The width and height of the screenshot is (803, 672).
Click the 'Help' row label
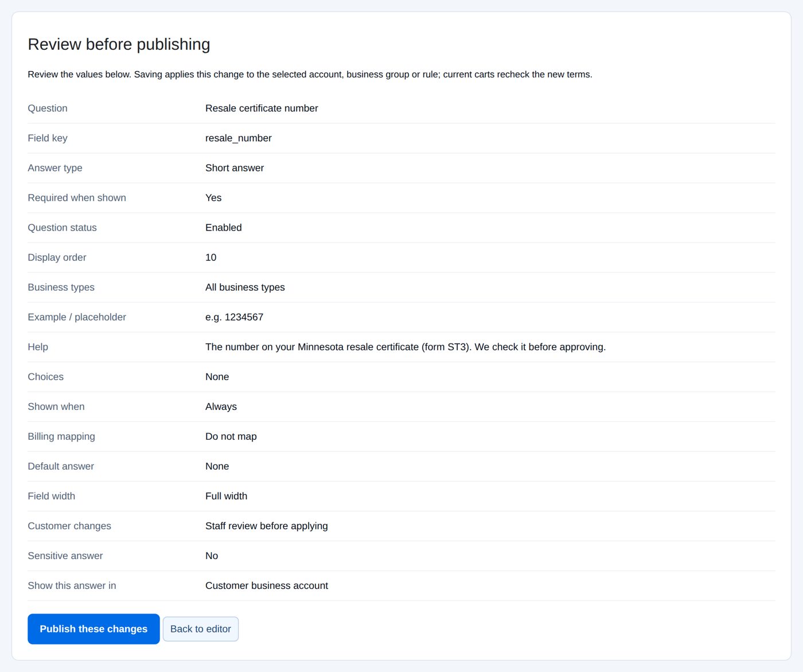point(38,347)
